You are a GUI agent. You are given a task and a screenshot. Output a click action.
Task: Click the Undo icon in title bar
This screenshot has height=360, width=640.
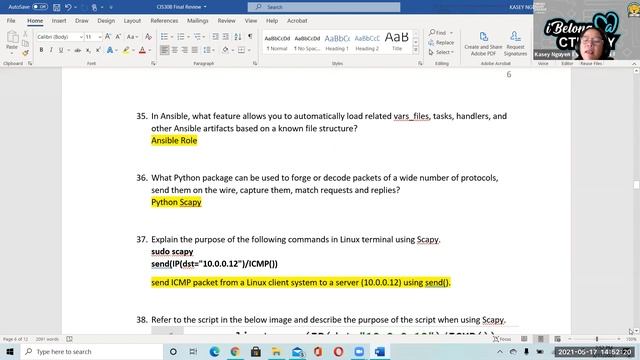(68, 7)
